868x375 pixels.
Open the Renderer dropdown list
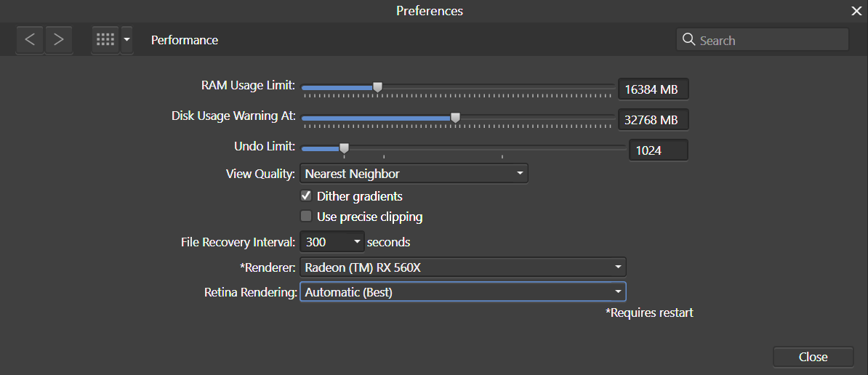click(x=463, y=267)
